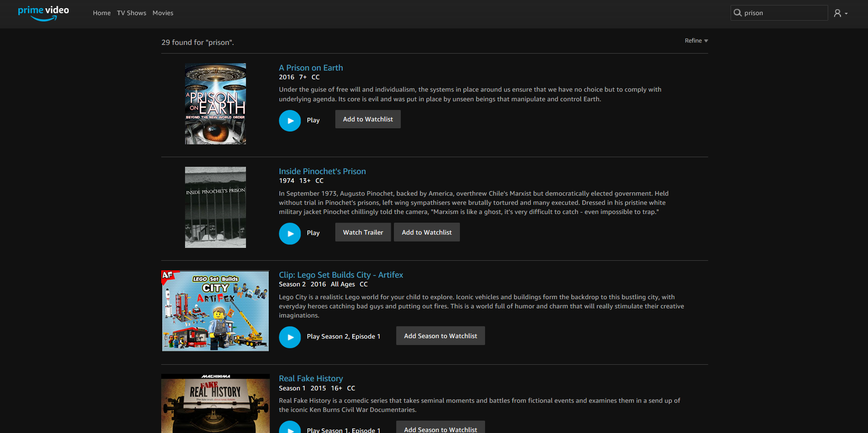Focus the search field containing prison
The width and height of the screenshot is (868, 433).
[x=779, y=13]
